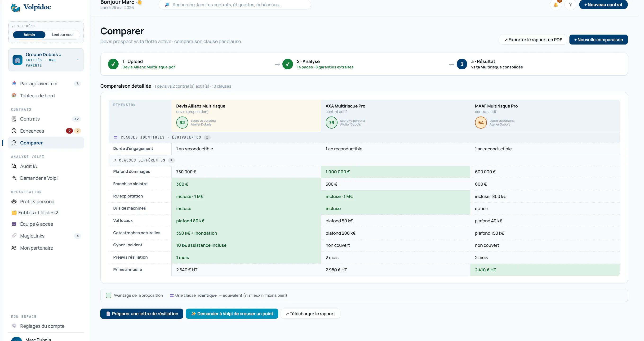Click the AXA Multirisque Pro column header
This screenshot has width=644, height=341.
point(395,116)
